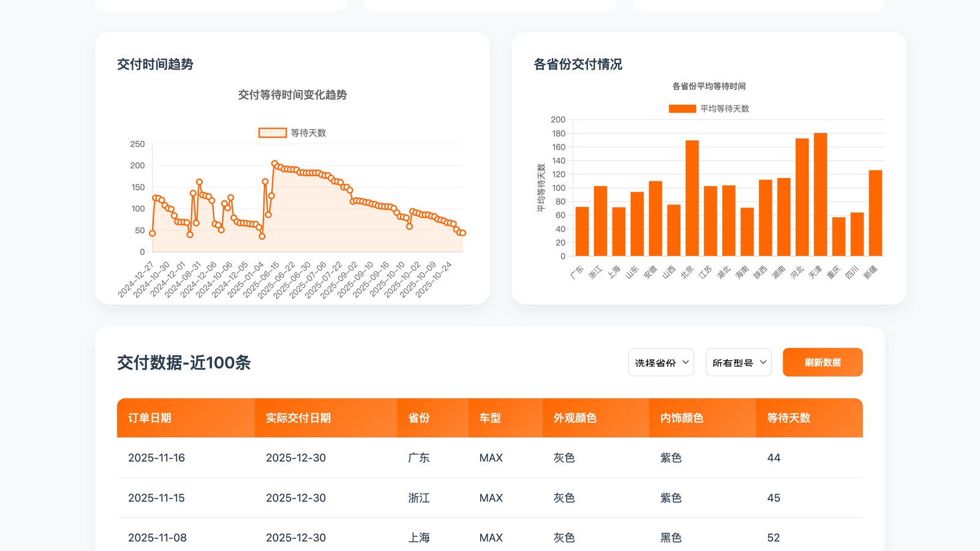980x551 pixels.
Task: Select table row with order date 2025-11-16
Action: [490, 458]
